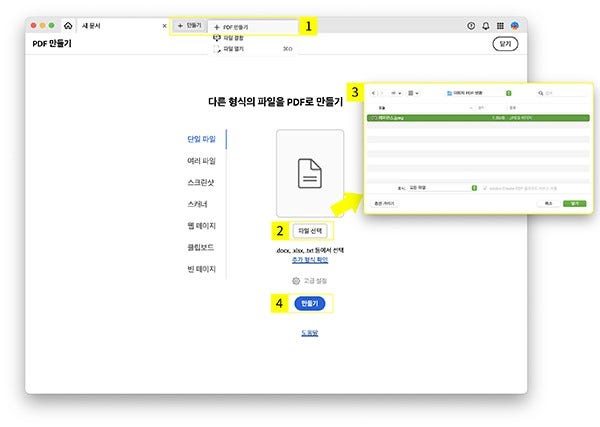Go back in the file dialog

(373, 93)
